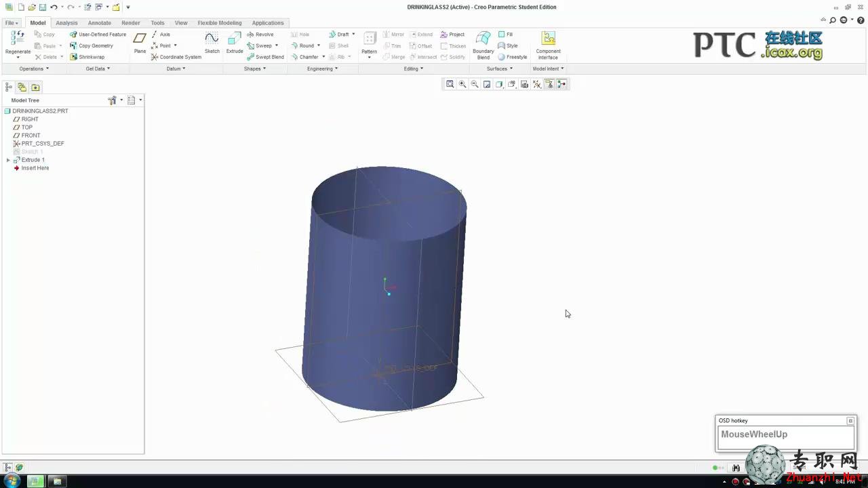Switch to Model Tree navigator tab

9,87
